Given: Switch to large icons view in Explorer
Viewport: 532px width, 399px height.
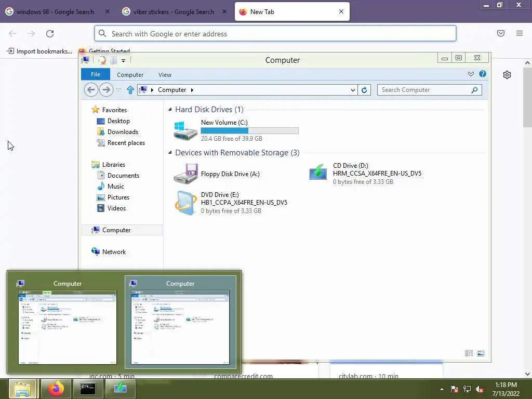Looking at the screenshot, I should 481,353.
